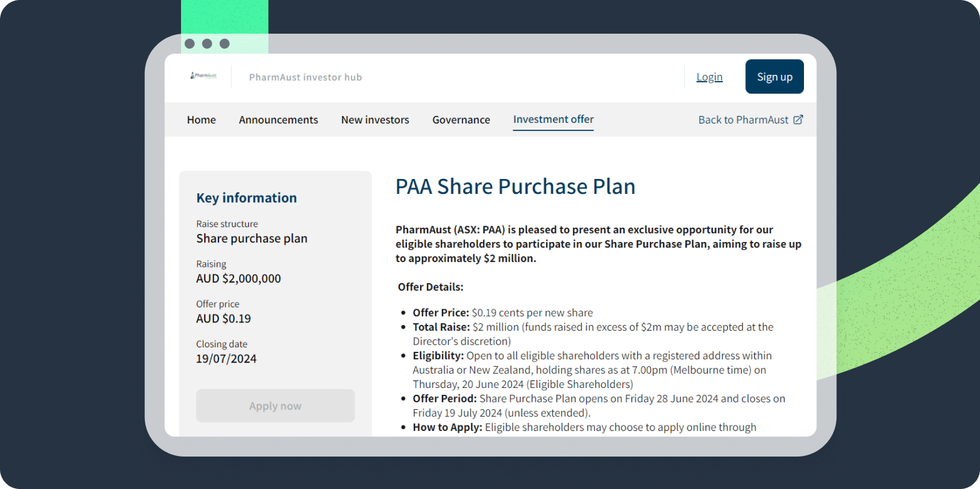Viewport: 980px width, 489px height.
Task: Click the How to Apply: bullet label
Action: (448, 427)
